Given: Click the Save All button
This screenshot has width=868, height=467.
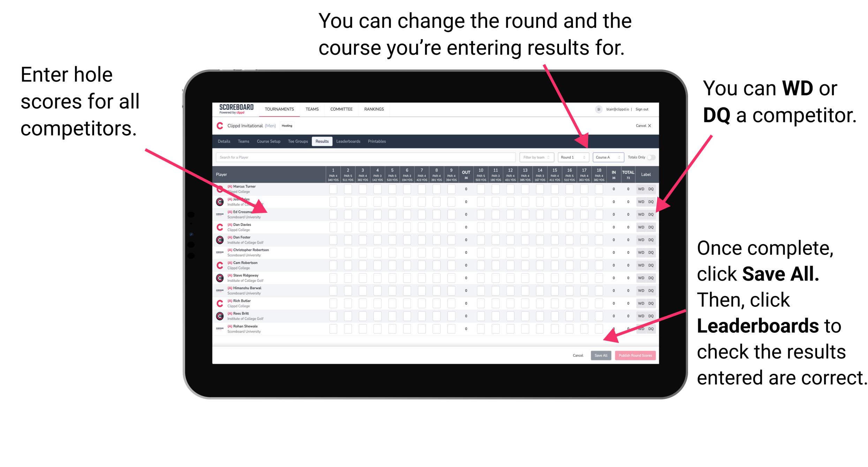Looking at the screenshot, I should click(x=600, y=355).
